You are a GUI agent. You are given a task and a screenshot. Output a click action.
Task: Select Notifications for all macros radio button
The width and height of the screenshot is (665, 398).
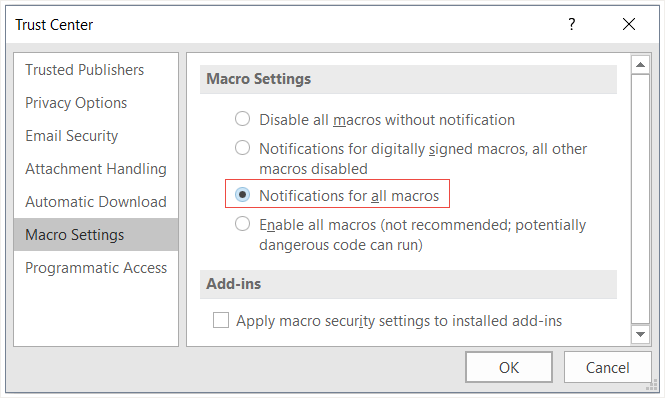click(242, 195)
